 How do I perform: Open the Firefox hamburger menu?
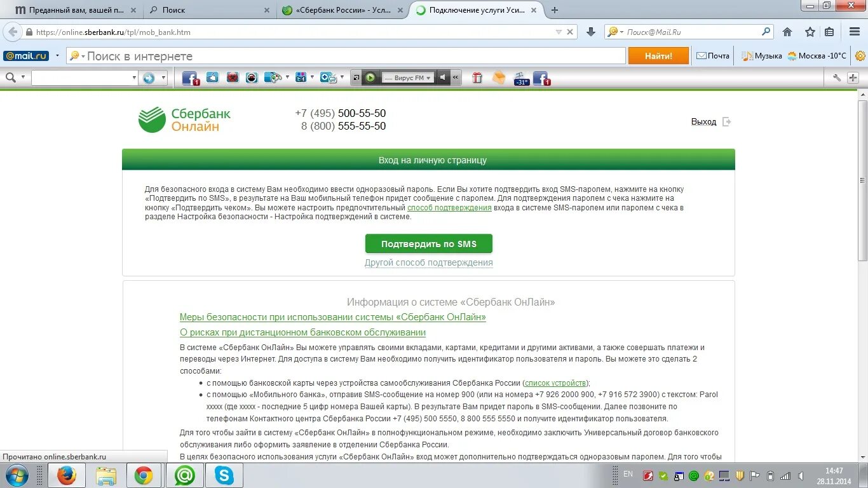coord(855,32)
